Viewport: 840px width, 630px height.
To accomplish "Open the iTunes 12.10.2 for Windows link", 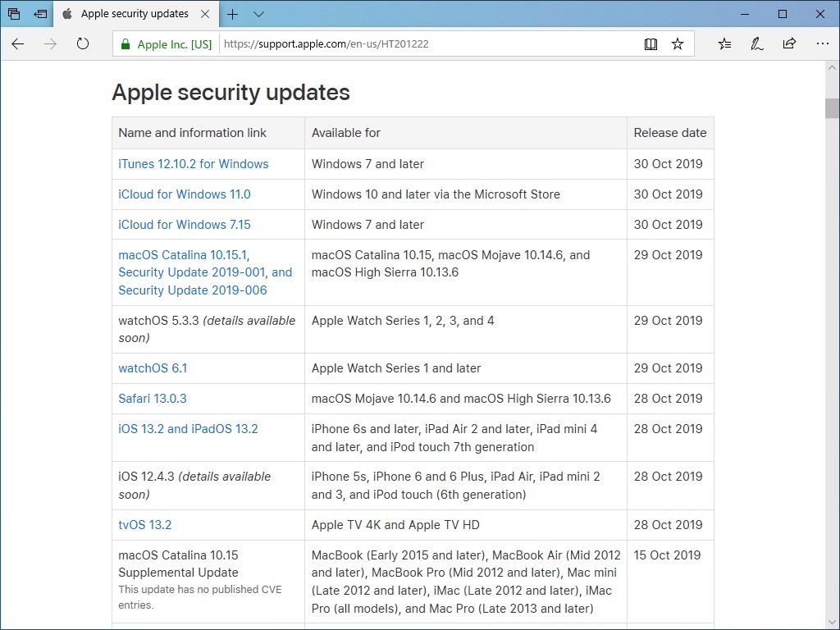I will [x=194, y=164].
